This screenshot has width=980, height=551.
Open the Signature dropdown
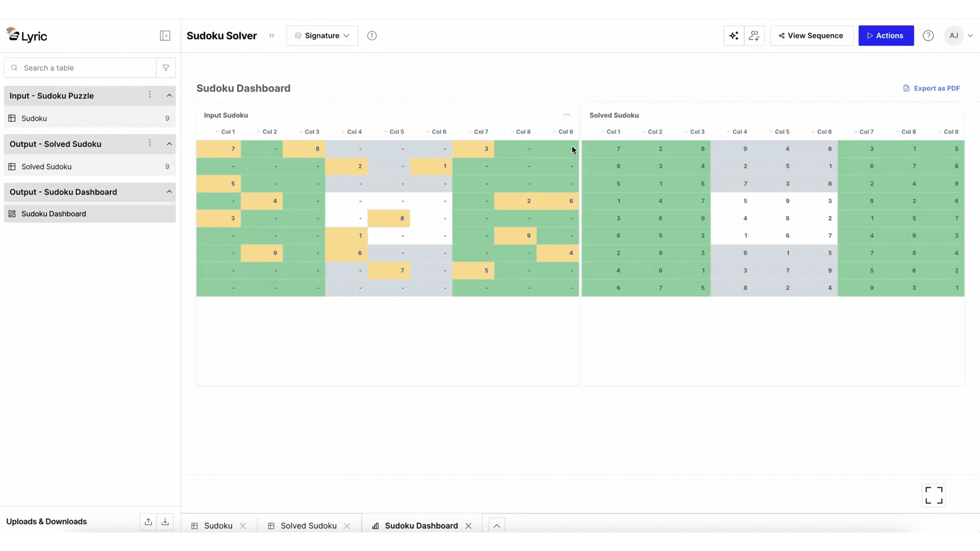pyautogui.click(x=322, y=36)
